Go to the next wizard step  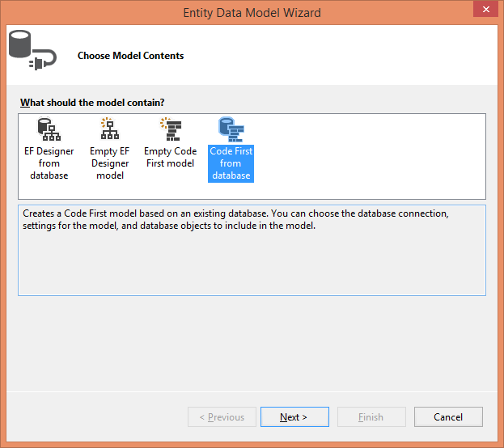pos(294,416)
